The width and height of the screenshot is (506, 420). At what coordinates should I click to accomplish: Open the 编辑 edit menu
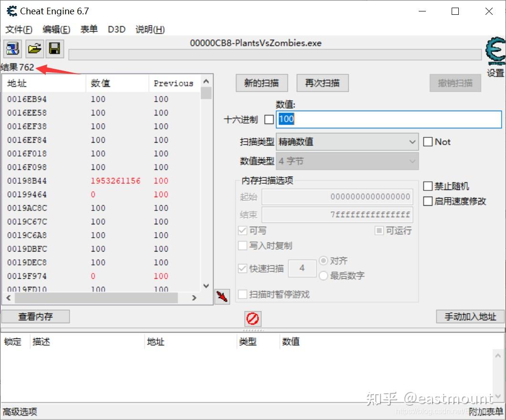pos(56,29)
